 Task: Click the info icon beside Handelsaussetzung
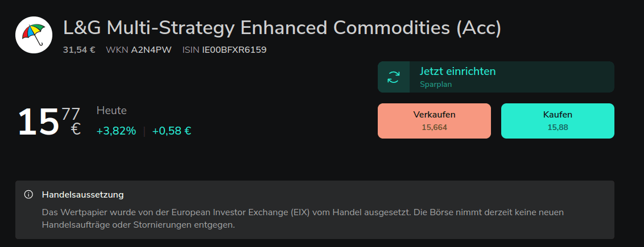click(28, 195)
